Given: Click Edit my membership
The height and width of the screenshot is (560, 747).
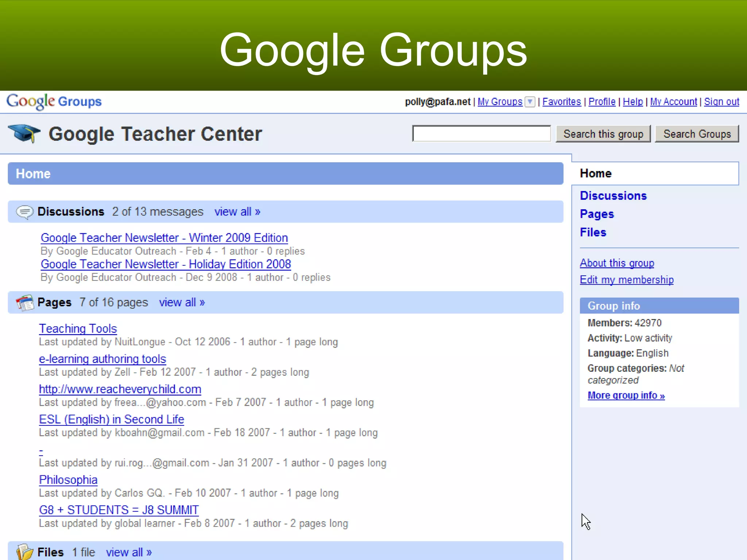Looking at the screenshot, I should tap(627, 280).
